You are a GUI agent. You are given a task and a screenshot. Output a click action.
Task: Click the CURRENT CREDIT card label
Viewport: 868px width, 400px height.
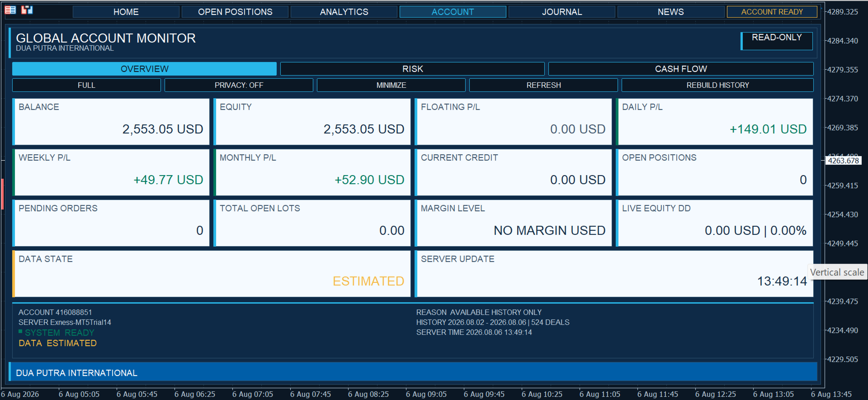[x=459, y=157]
